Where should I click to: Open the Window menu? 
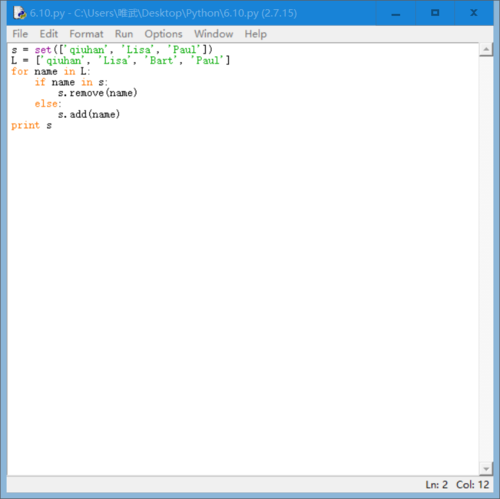[x=214, y=34]
